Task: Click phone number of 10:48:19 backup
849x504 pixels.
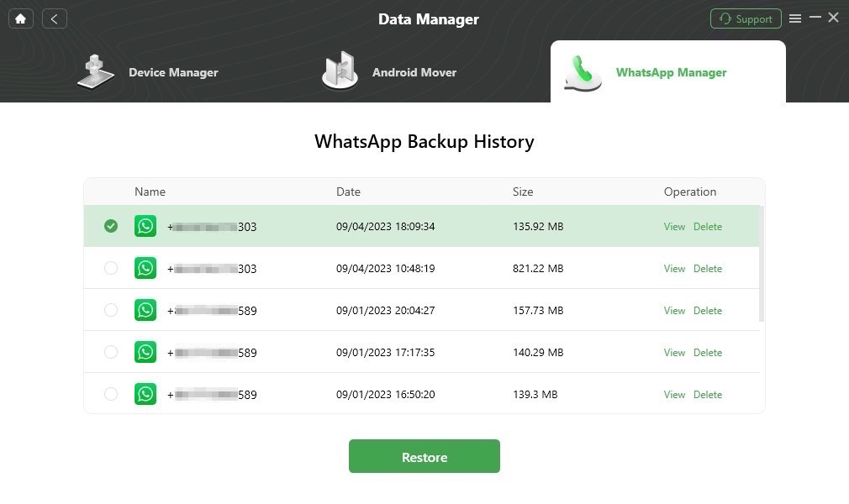Action: 212,269
